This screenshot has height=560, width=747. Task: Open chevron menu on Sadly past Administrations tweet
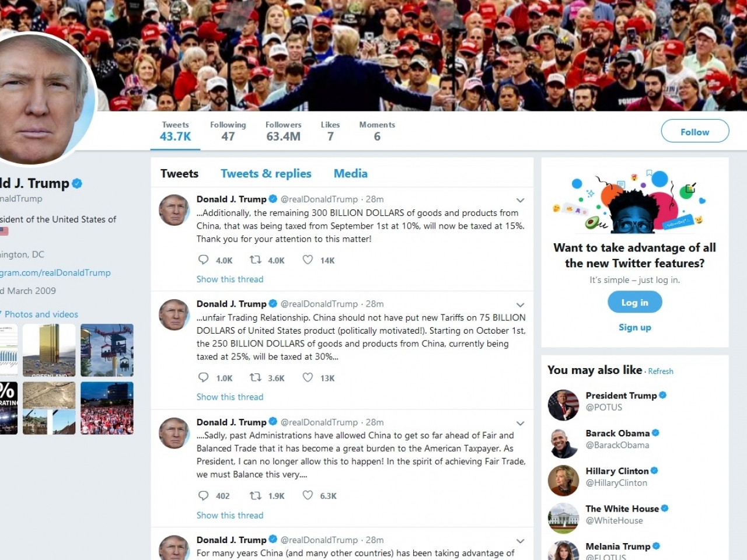tap(520, 423)
